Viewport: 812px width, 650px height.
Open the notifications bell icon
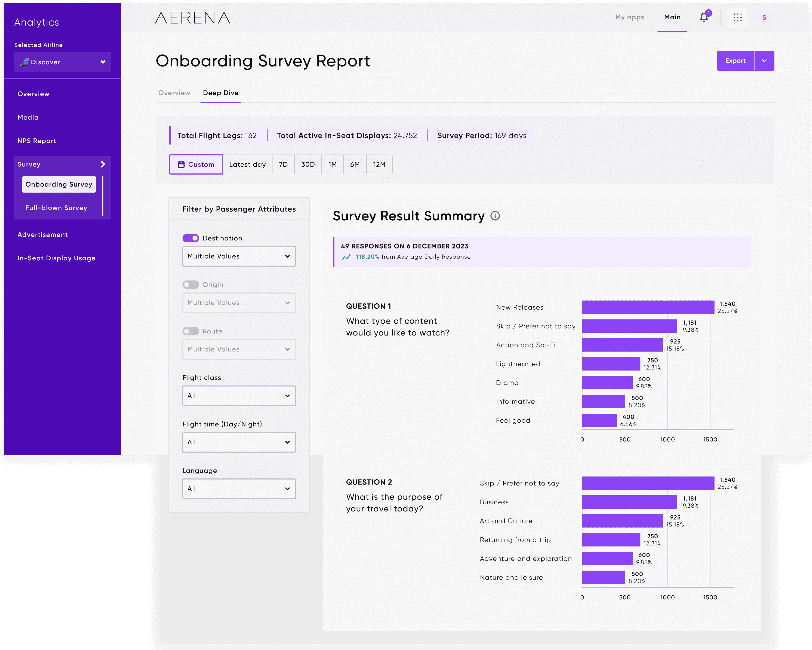(x=703, y=17)
